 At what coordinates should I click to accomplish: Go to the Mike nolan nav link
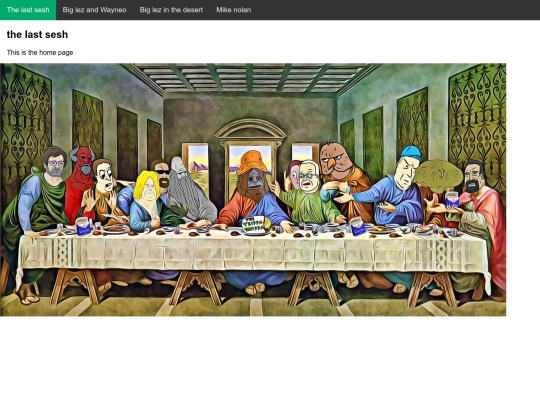click(233, 10)
